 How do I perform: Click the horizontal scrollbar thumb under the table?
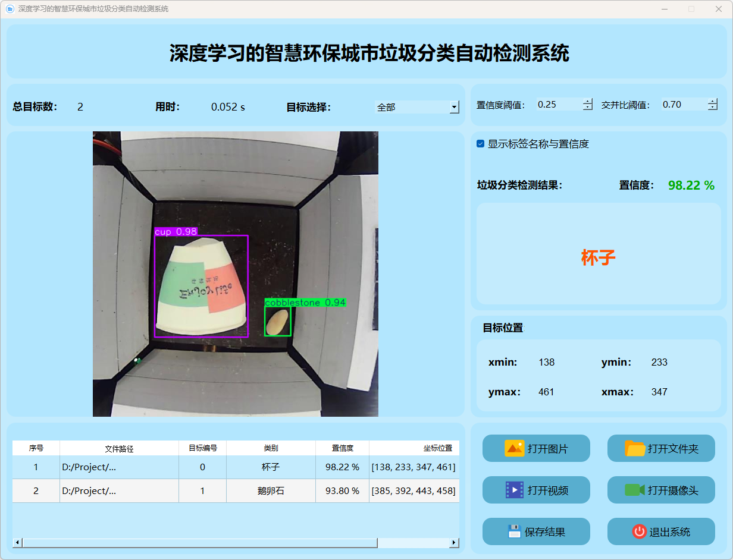(200, 543)
